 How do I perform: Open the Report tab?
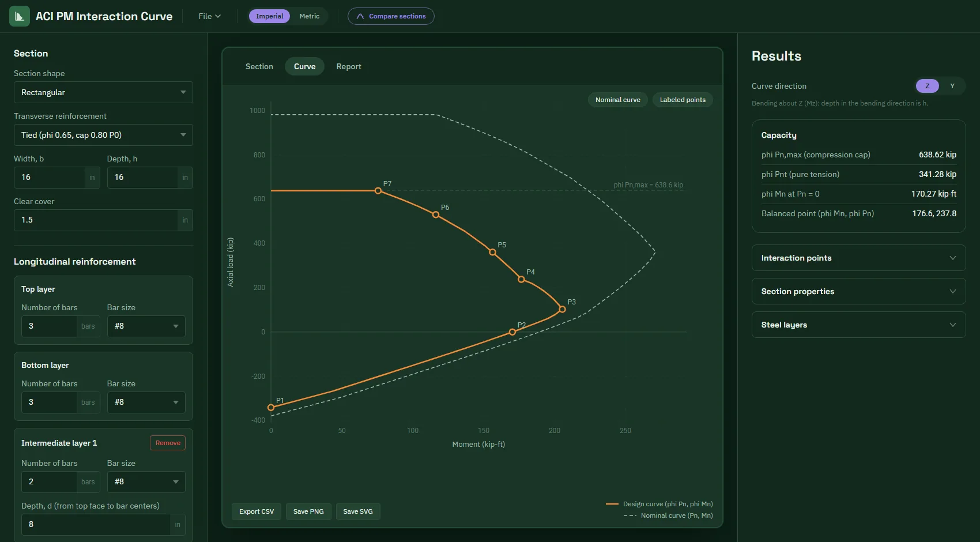(349, 66)
